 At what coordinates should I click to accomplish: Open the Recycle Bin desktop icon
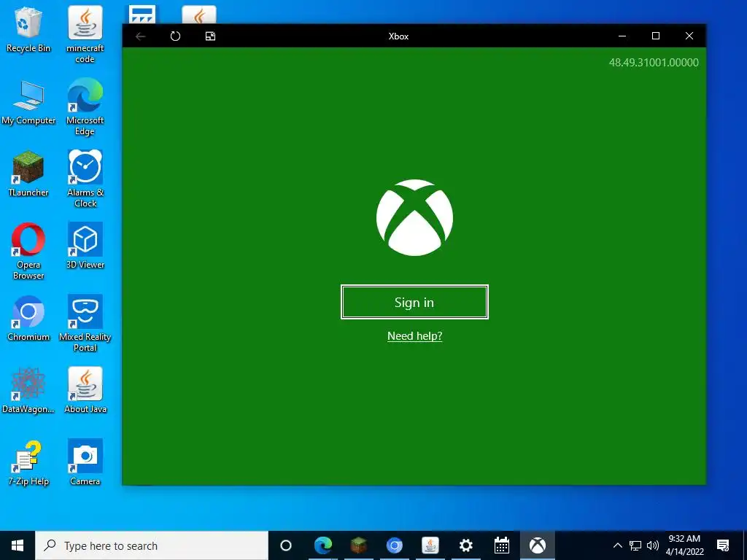[x=28, y=29]
